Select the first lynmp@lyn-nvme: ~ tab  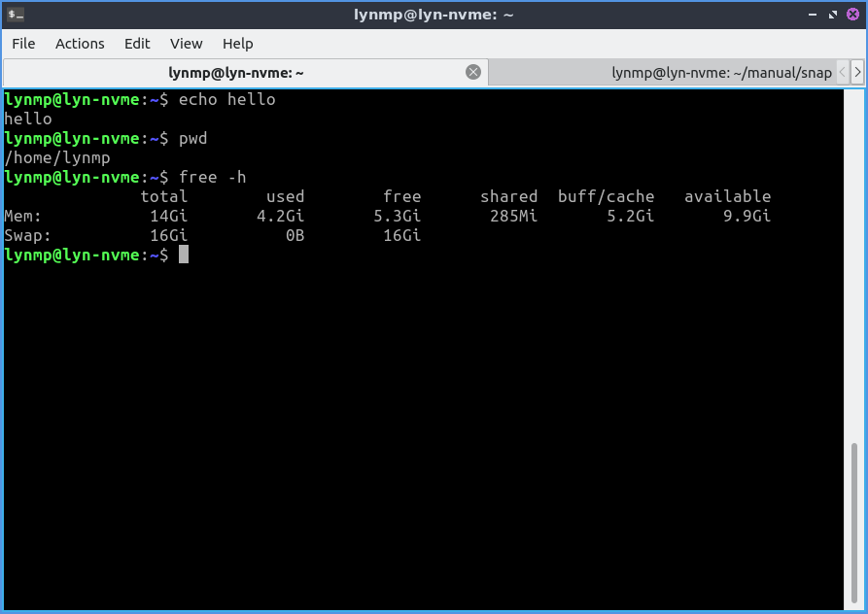click(x=236, y=73)
